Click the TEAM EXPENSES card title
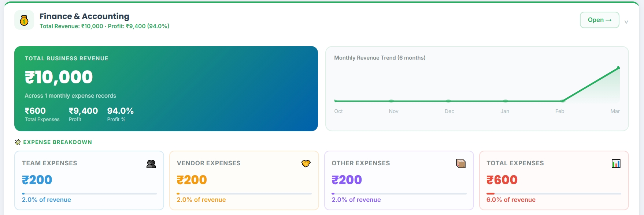 [49, 163]
